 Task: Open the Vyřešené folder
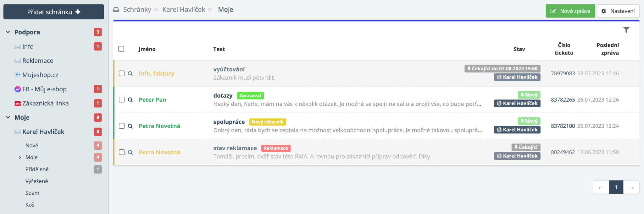pos(36,181)
